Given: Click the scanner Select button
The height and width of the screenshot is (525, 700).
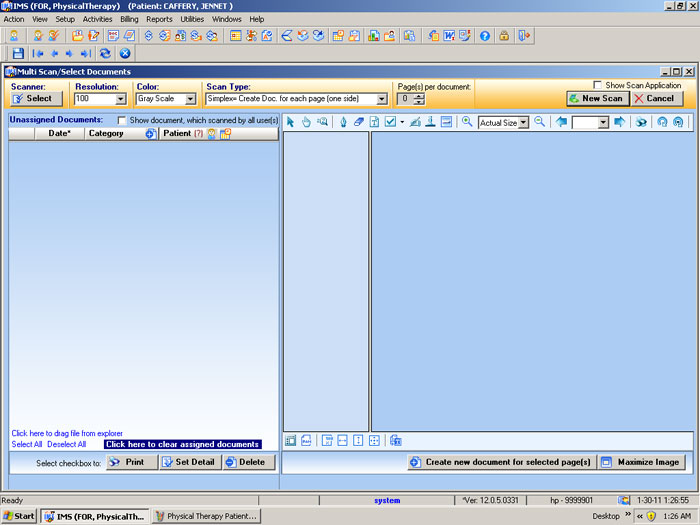Looking at the screenshot, I should click(37, 99).
